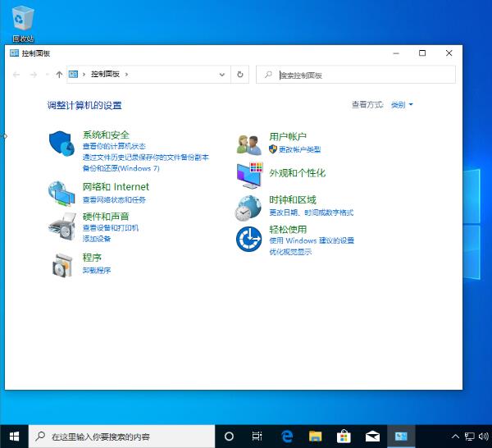492x448 pixels.
Task: Open network status in system tray
Action: pyautogui.click(x=469, y=437)
